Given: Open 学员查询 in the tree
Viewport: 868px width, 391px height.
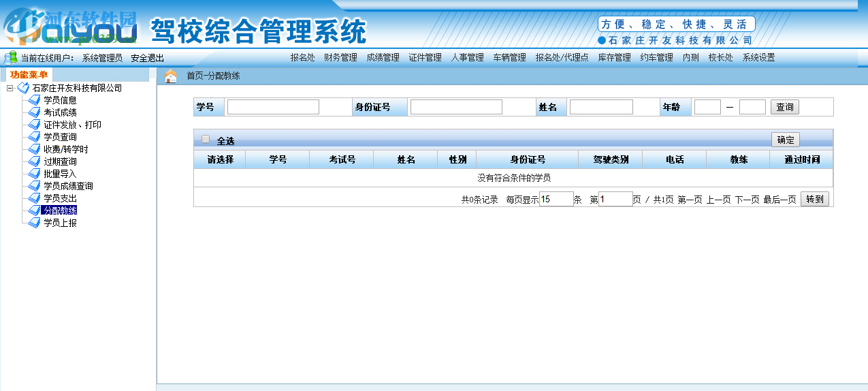Looking at the screenshot, I should coord(60,137).
